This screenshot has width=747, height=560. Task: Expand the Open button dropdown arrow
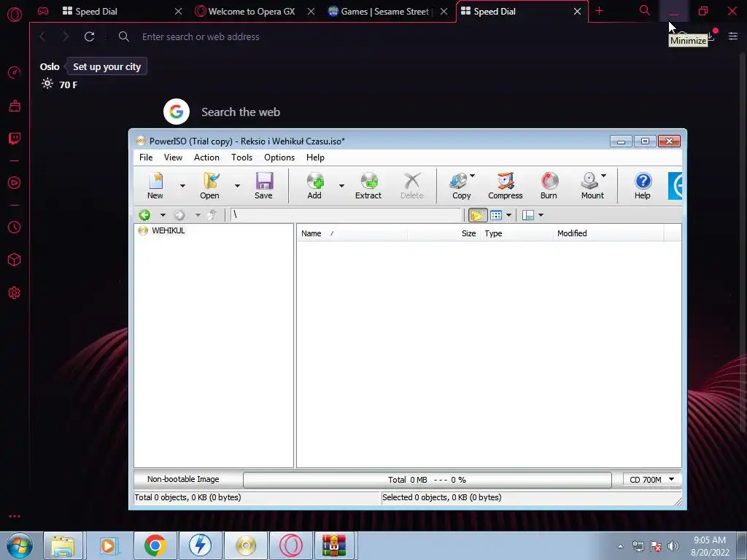[x=237, y=186]
